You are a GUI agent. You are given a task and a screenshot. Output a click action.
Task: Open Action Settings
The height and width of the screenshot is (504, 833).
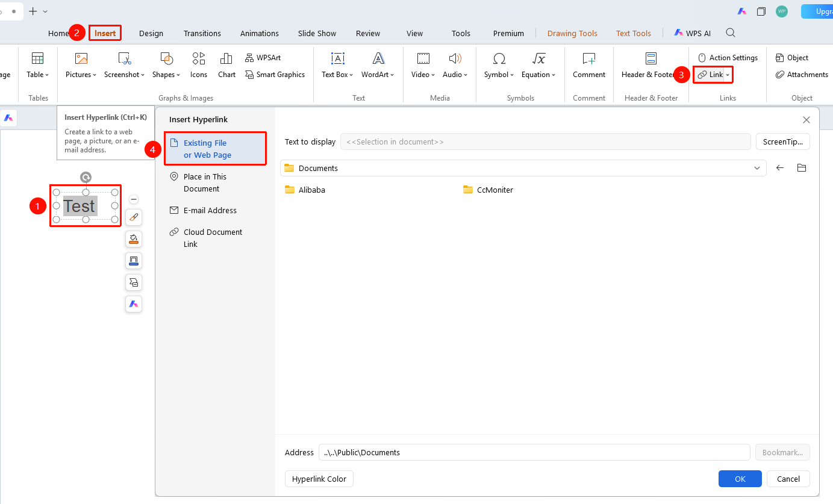728,58
